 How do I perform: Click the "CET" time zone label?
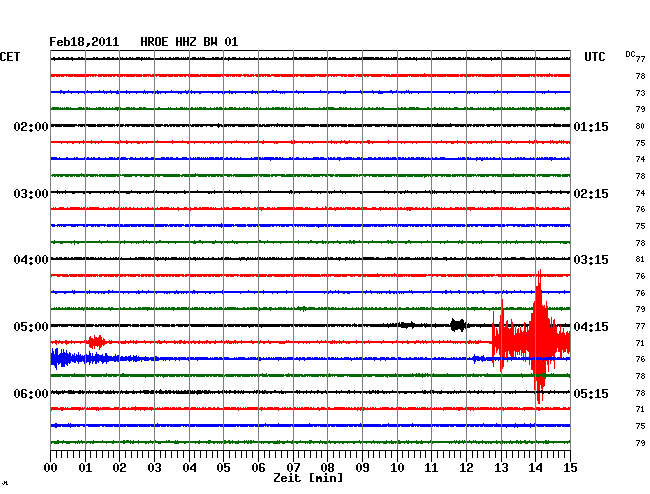10,57
